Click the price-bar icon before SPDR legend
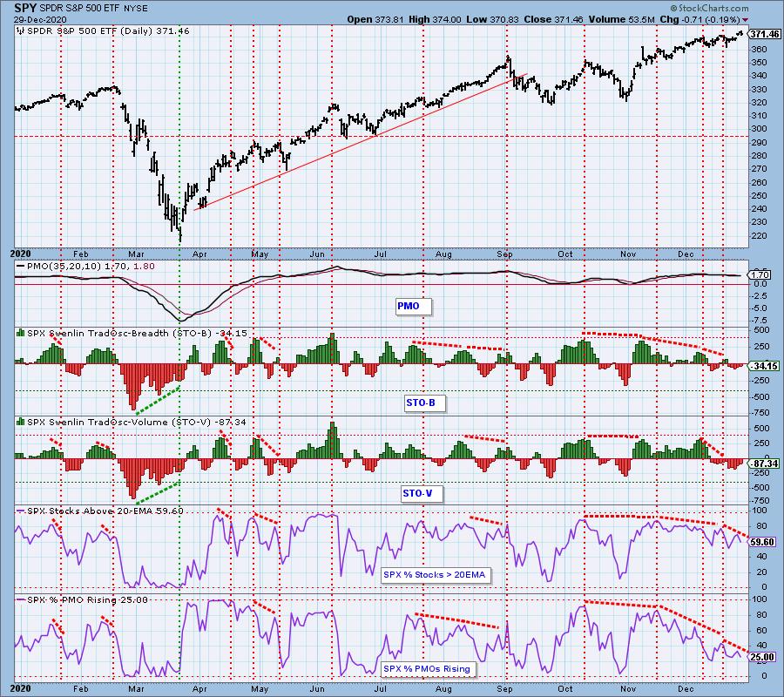The height and width of the screenshot is (697, 784). pyautogui.click(x=21, y=31)
